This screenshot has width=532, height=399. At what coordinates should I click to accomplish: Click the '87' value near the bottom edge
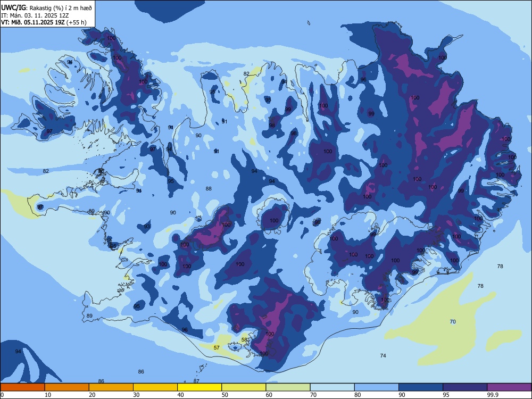pos(196,381)
